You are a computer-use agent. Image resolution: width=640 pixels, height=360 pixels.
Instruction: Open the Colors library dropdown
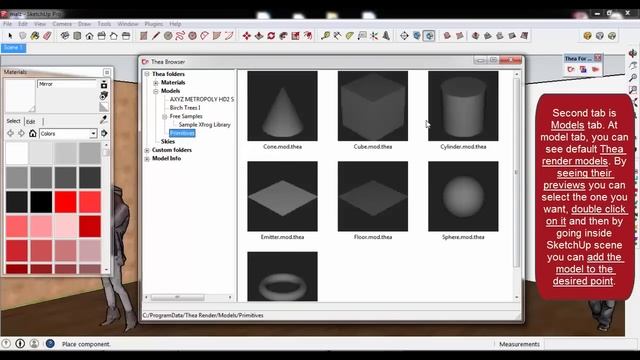(93, 133)
